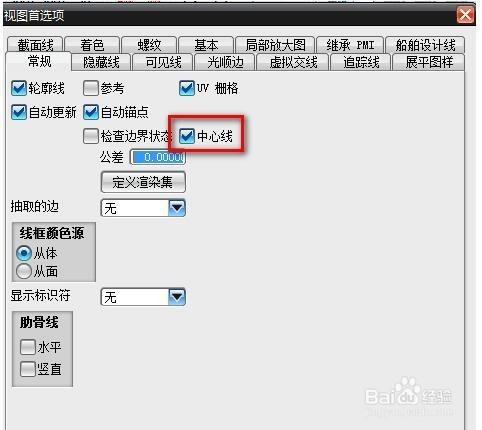
Task: Switch to the 展平图样 tab
Action: tap(429, 62)
